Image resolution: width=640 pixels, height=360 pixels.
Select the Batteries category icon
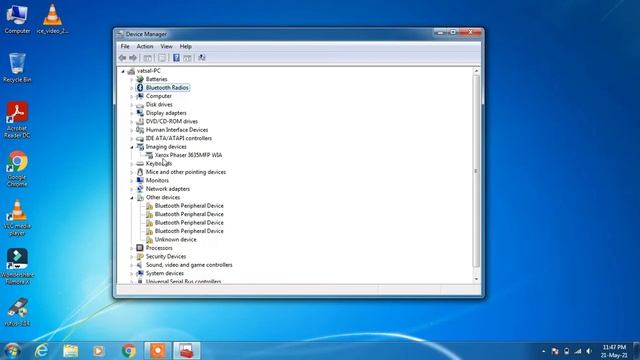click(140, 79)
